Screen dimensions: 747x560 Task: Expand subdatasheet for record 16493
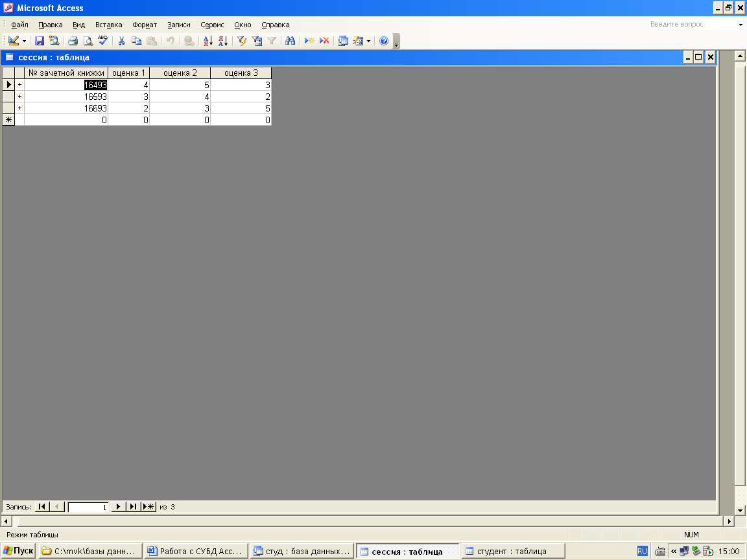(19, 85)
